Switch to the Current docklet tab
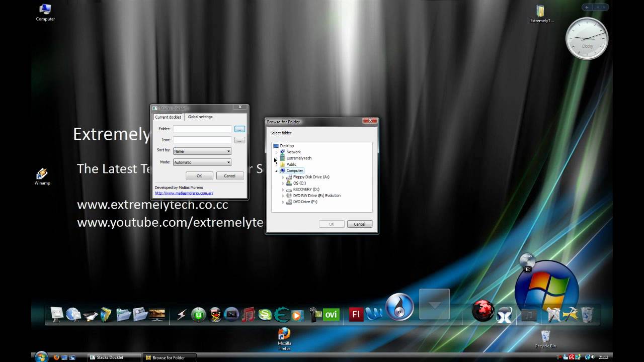This screenshot has width=644, height=362. [168, 117]
